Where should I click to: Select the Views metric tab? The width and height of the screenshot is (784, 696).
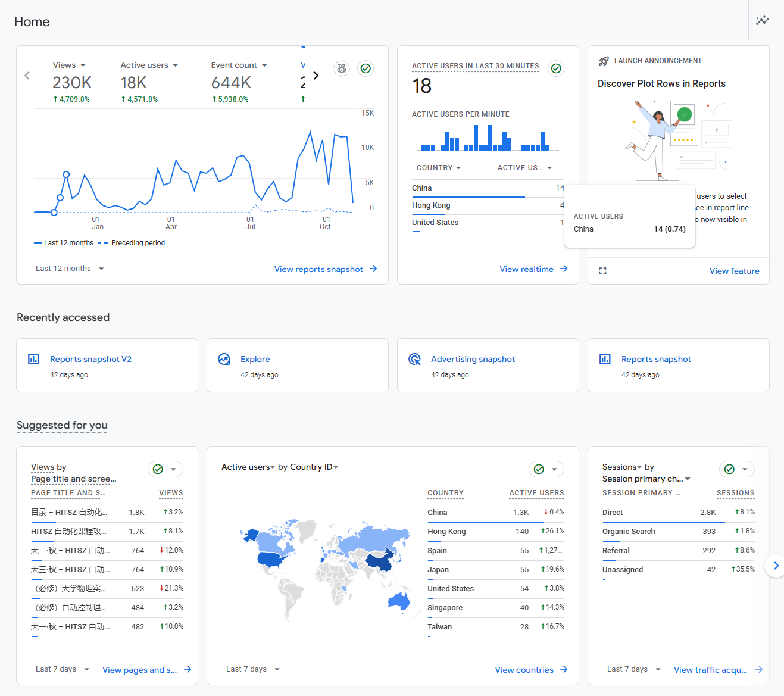tap(69, 65)
